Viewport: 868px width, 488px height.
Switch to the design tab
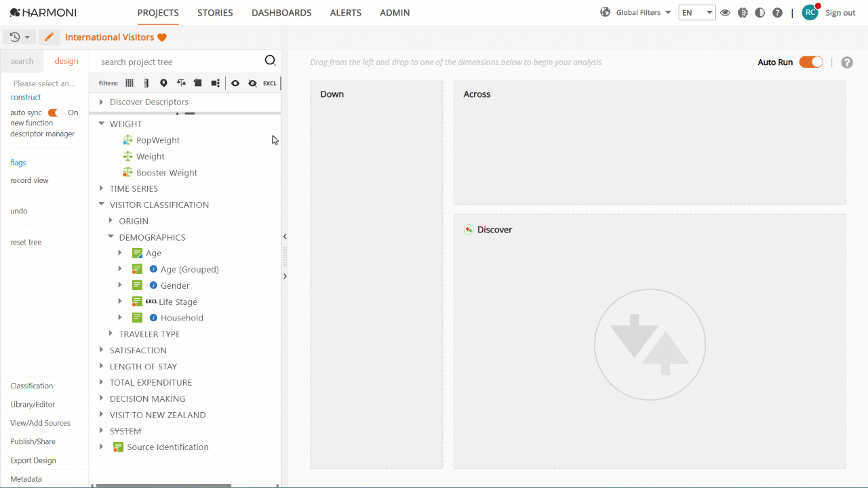[x=66, y=61]
